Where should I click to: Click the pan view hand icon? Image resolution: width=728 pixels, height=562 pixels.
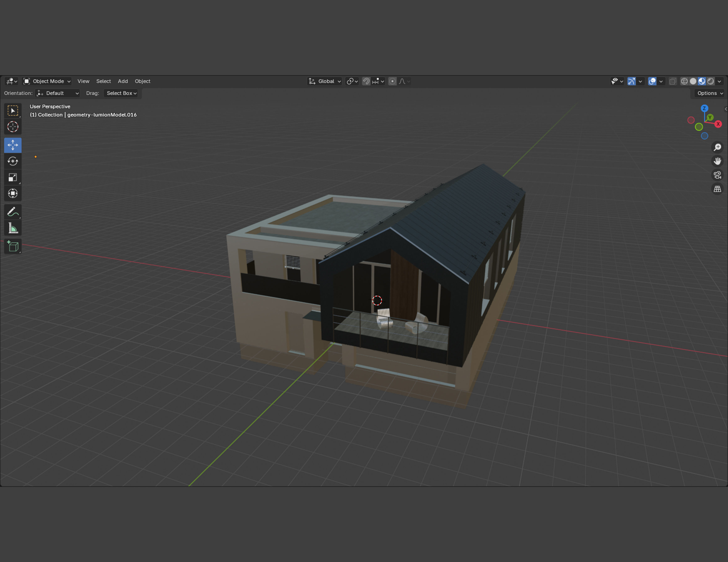point(717,161)
